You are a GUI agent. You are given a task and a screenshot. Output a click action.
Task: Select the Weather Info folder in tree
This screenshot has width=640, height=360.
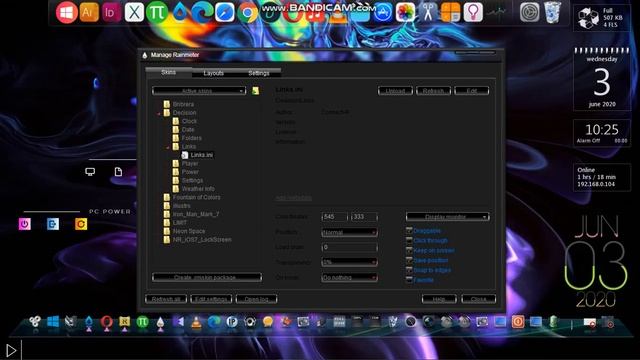coord(198,189)
